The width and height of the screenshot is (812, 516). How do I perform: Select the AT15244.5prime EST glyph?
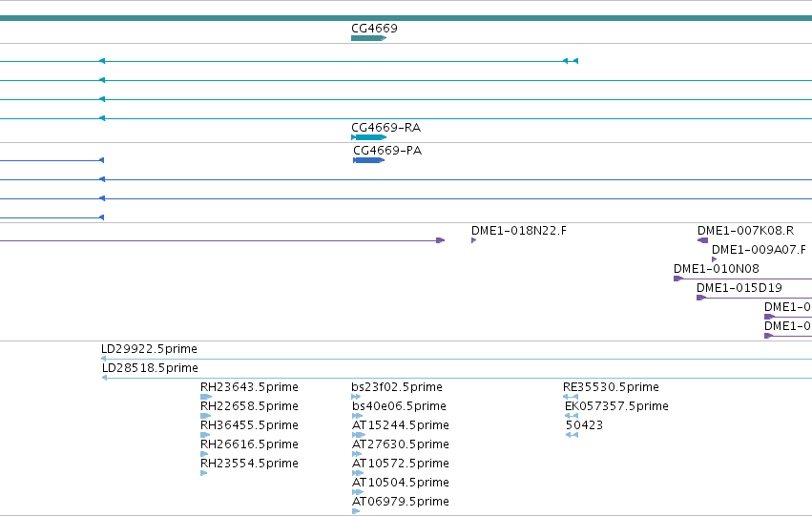tap(359, 435)
